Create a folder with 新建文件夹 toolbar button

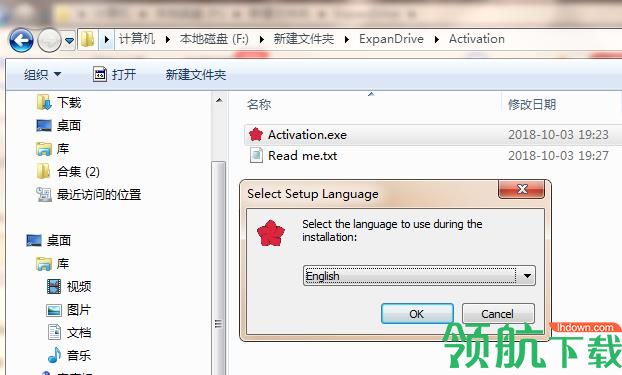(196, 74)
